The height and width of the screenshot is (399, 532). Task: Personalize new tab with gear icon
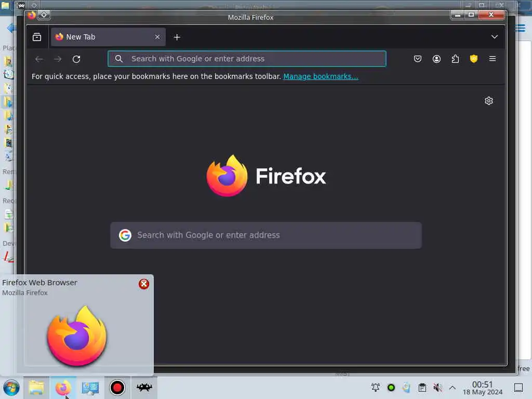click(x=488, y=101)
